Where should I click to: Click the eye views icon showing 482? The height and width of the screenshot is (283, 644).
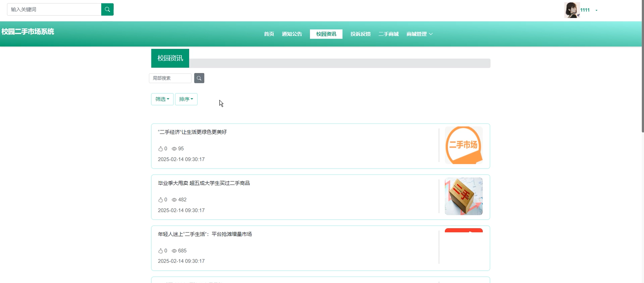click(174, 200)
